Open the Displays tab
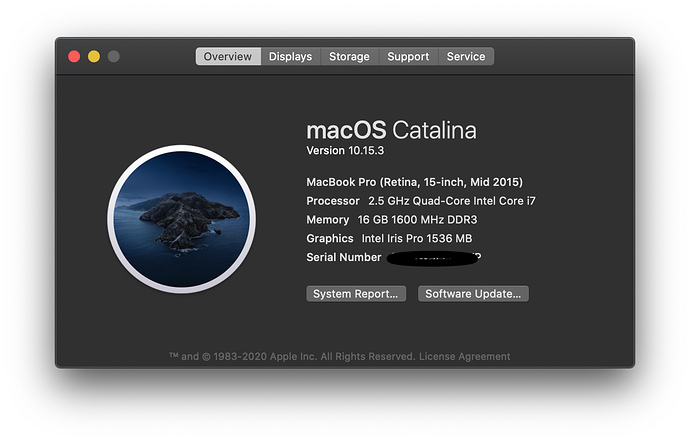Viewport: 690px width, 440px height. (290, 56)
